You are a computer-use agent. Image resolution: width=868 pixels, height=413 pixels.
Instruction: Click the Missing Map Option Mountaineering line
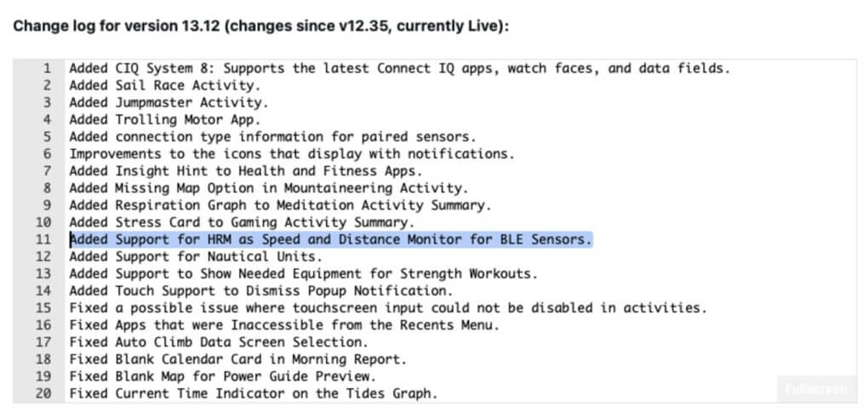coord(268,187)
